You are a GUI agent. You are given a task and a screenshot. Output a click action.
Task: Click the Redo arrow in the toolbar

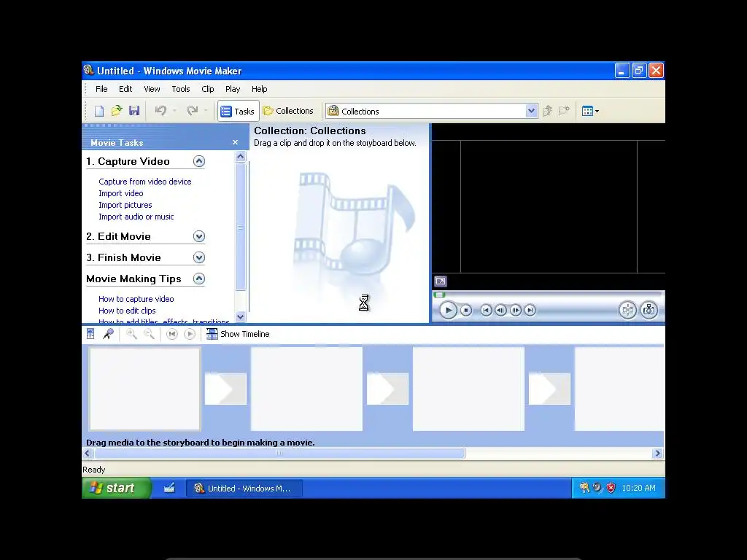(x=192, y=111)
